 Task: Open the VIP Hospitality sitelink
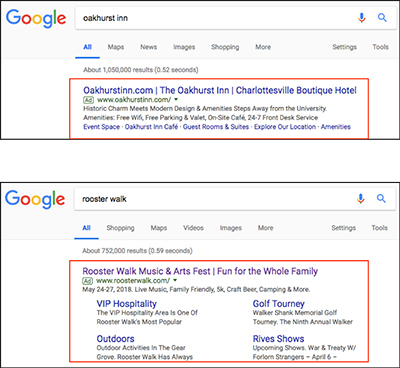(126, 304)
